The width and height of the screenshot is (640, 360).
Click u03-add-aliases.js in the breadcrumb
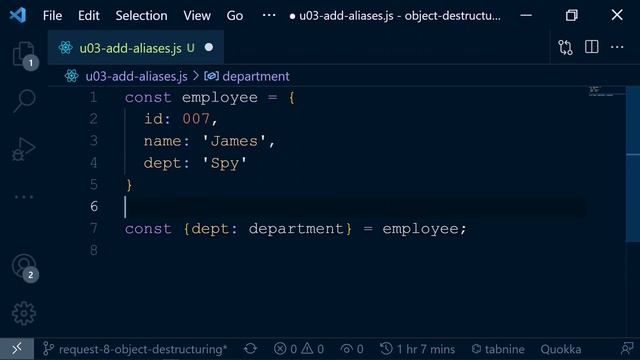click(x=136, y=76)
